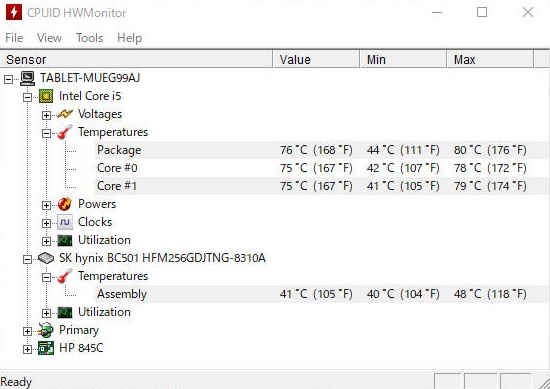Select the Voltages lightning bolt icon
The height and width of the screenshot is (389, 550).
coord(65,114)
